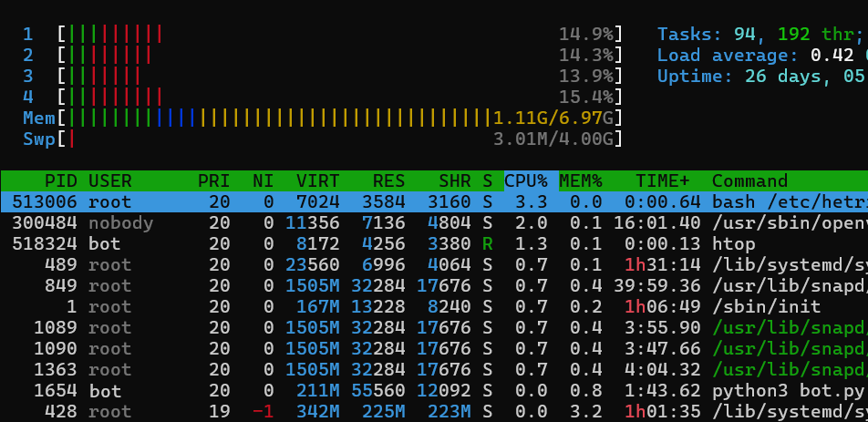Click the 192 thr thread count

816,35
